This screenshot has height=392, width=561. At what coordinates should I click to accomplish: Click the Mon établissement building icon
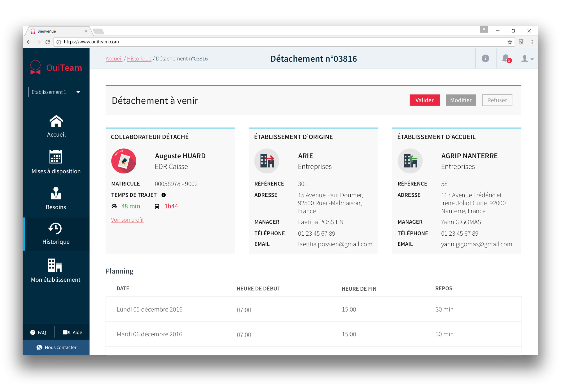coord(55,265)
